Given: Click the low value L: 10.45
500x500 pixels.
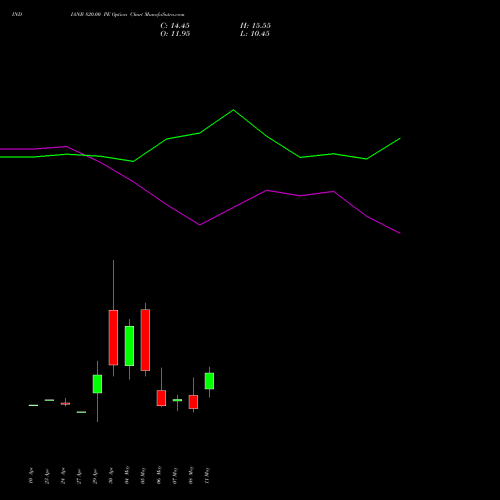Looking at the screenshot, I should click(255, 34).
